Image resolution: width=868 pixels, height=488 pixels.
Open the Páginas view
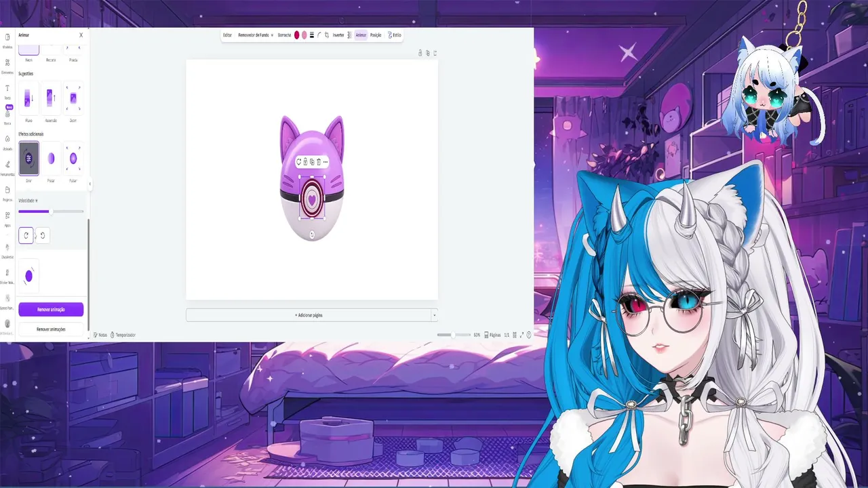point(493,335)
